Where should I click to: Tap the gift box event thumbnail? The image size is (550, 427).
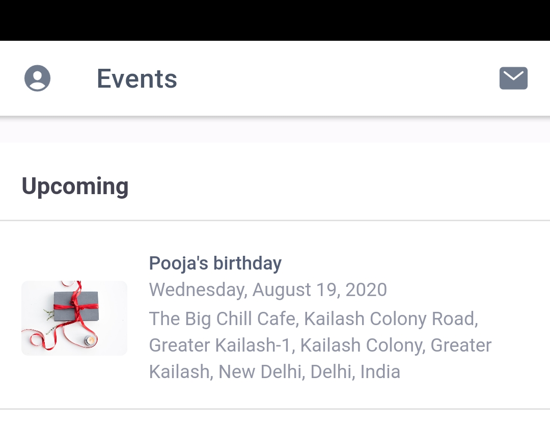(x=74, y=318)
